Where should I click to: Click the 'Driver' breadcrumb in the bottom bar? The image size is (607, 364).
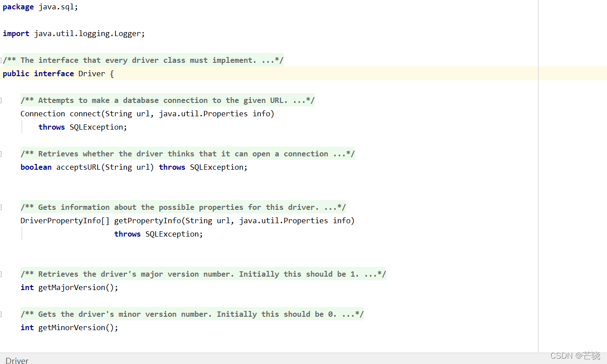pos(17,360)
